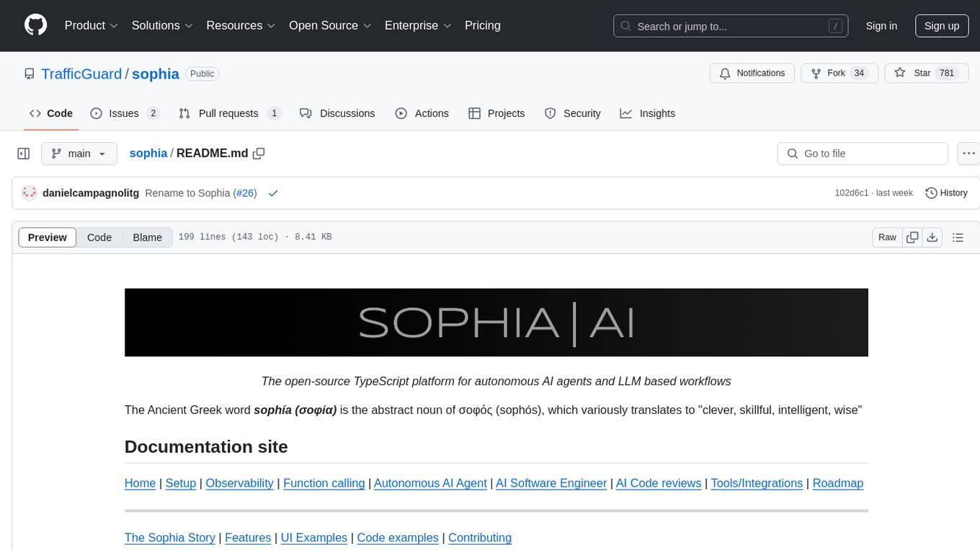Expand the Resources menu
The height and width of the screenshot is (551, 980).
(241, 25)
